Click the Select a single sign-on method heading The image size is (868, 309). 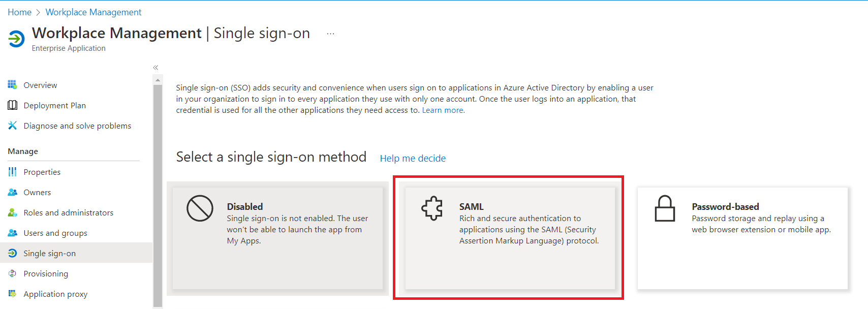(x=271, y=157)
